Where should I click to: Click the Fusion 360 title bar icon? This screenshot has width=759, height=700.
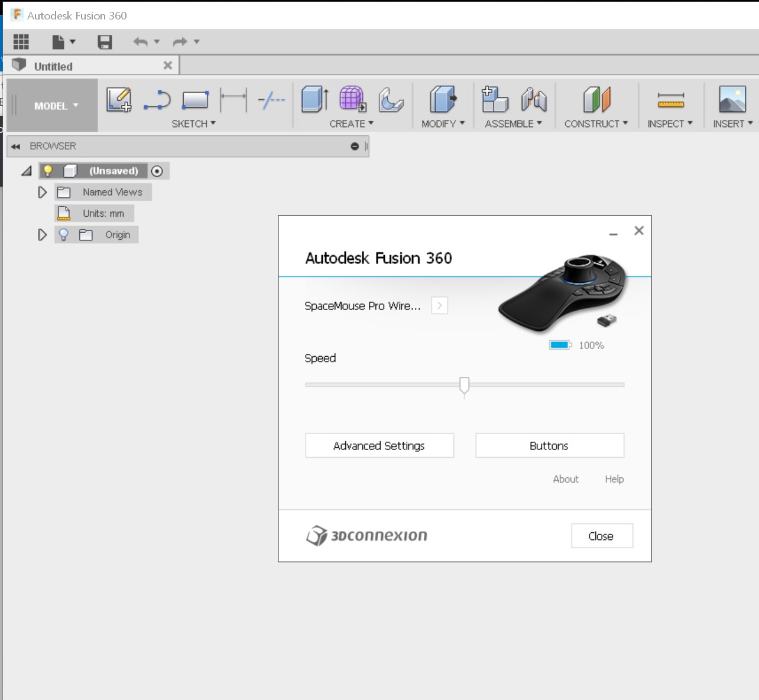click(17, 15)
